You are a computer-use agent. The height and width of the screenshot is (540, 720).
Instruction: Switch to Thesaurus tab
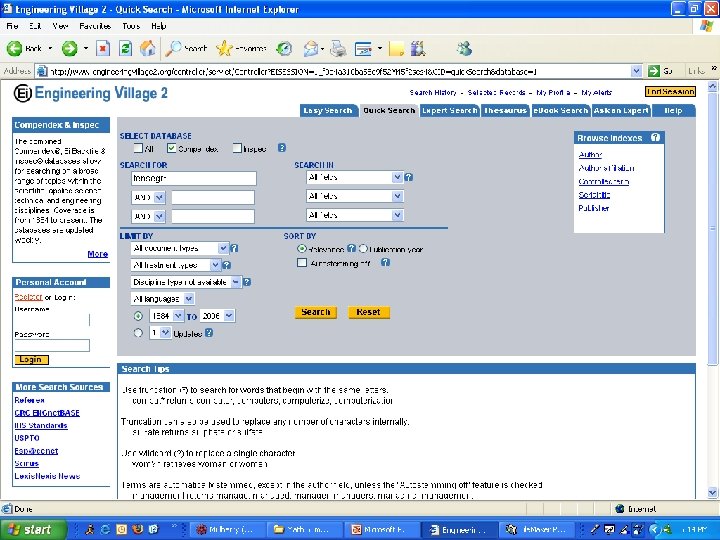(505, 111)
